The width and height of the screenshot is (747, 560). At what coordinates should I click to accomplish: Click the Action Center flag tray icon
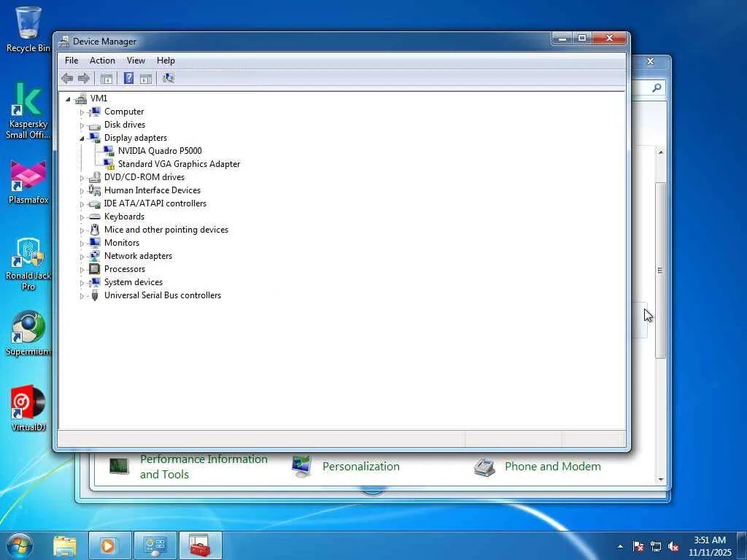pyautogui.click(x=638, y=547)
